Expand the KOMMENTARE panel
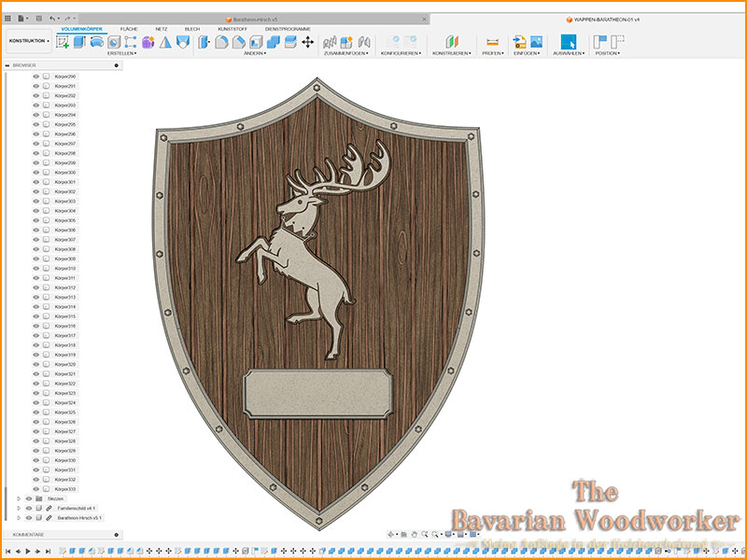 tap(116, 535)
